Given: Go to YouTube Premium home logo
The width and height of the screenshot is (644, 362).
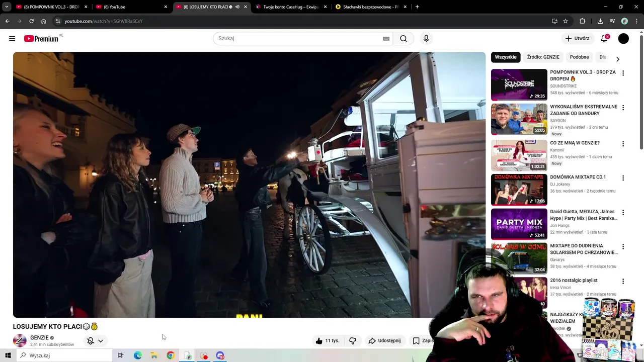Looking at the screenshot, I should click(x=41, y=39).
